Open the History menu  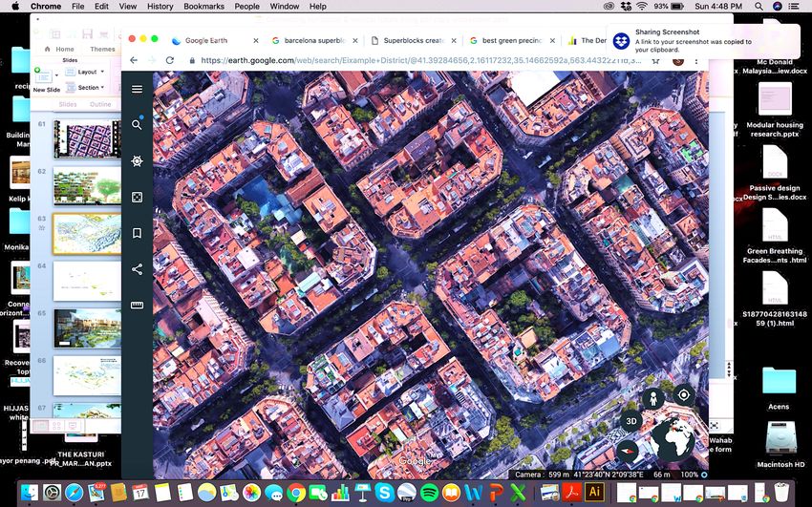pos(160,7)
